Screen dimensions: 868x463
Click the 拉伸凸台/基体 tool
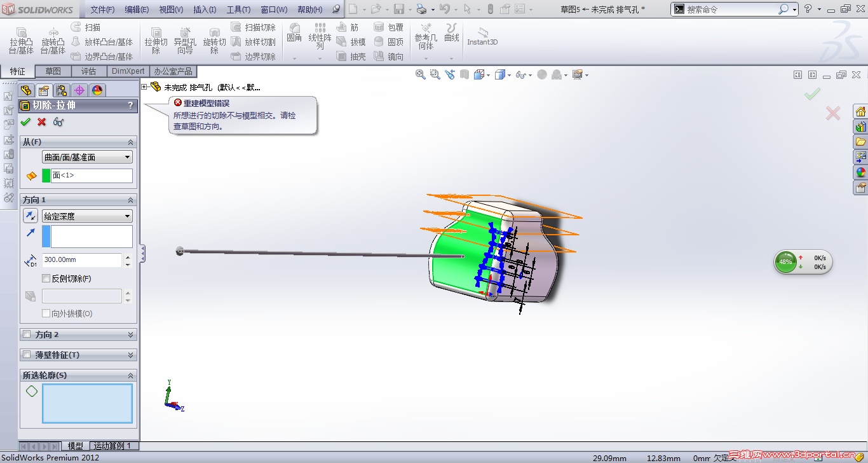(x=21, y=41)
